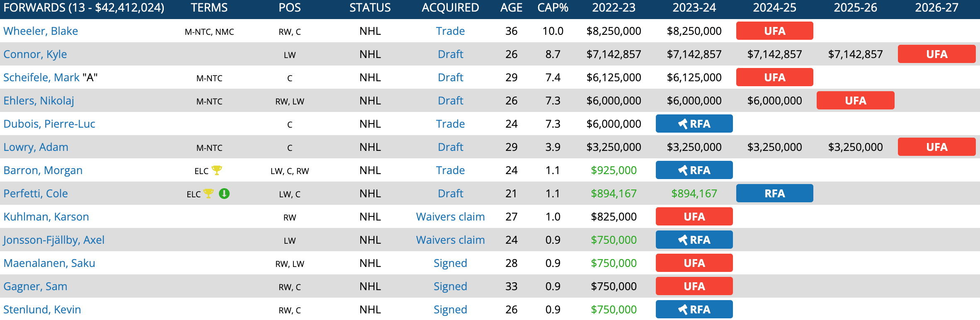Click Ehlers's red UFA badge
This screenshot has height=320, width=980.
tap(855, 101)
